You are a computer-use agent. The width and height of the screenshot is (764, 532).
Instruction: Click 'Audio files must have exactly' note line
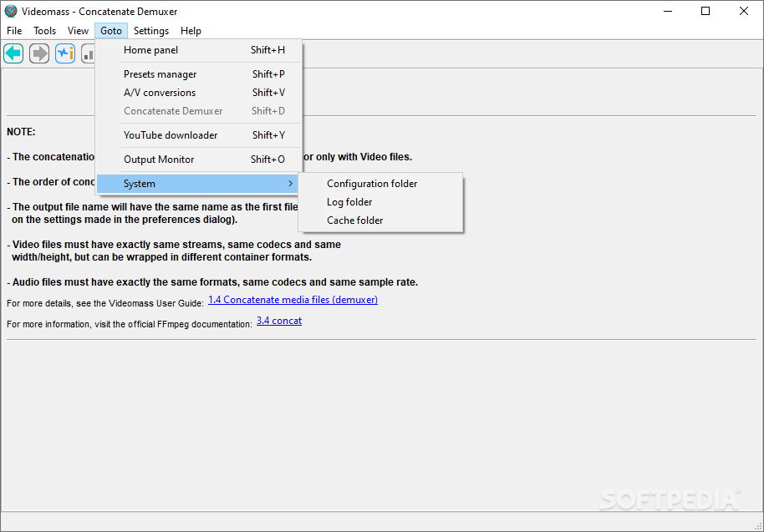click(x=212, y=282)
